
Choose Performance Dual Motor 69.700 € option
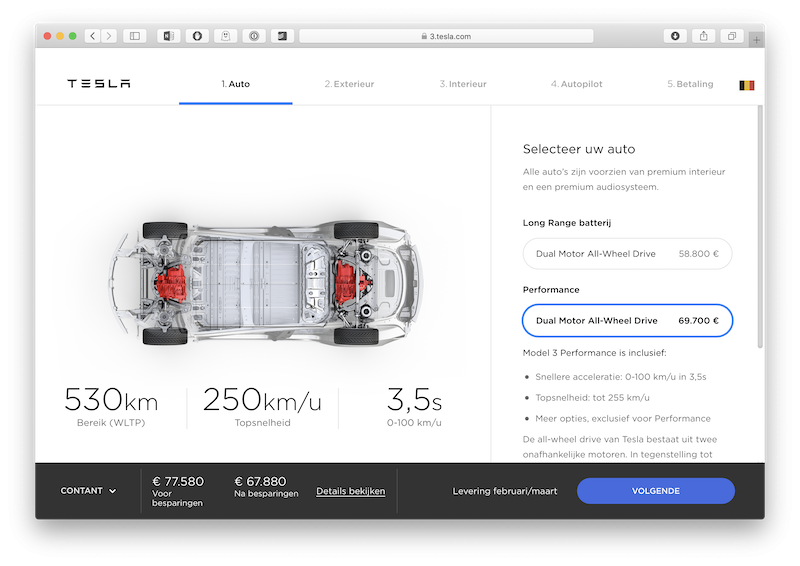[x=627, y=321]
